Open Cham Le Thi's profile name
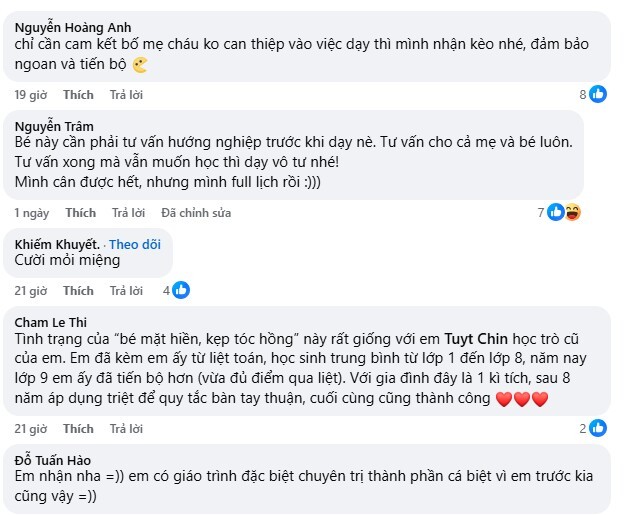 [x=51, y=322]
